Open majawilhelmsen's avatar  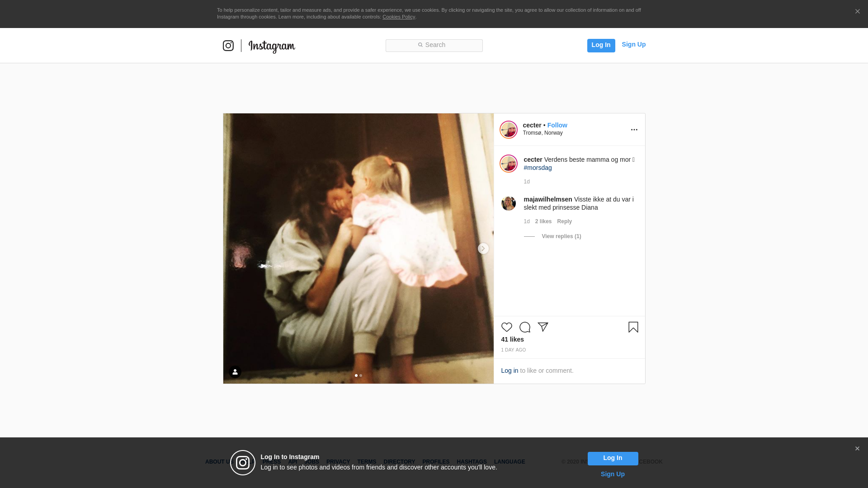point(508,203)
